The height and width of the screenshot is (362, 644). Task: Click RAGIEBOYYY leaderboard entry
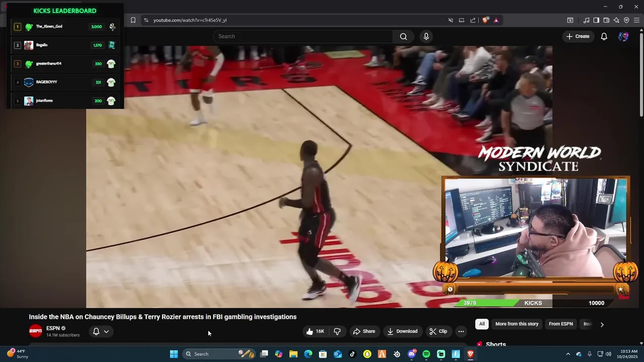pos(65,82)
